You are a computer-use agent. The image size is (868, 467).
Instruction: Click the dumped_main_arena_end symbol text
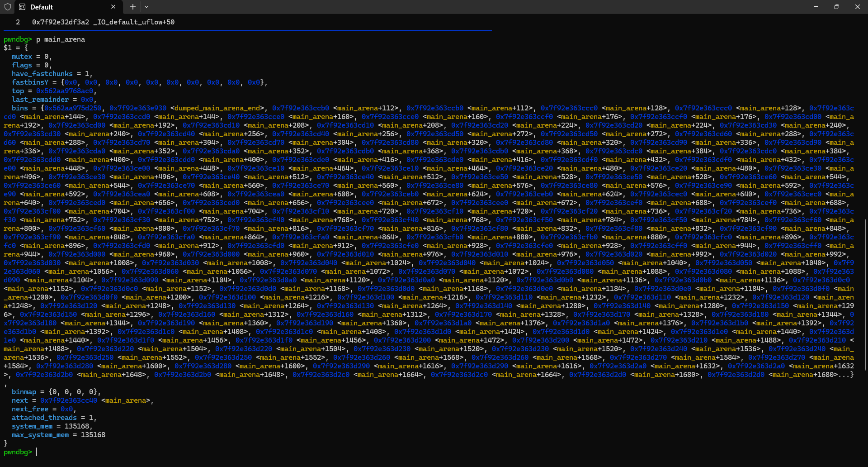[x=217, y=108]
